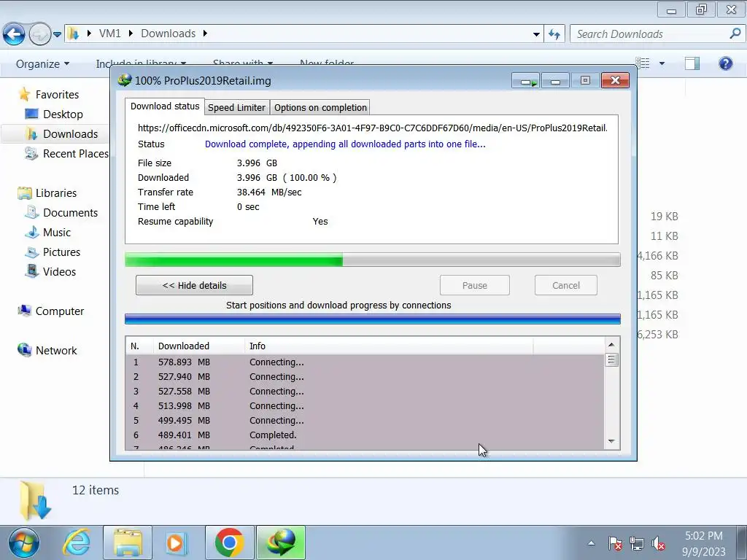The height and width of the screenshot is (560, 747).
Task: Open the Options on completion tab
Action: click(x=320, y=108)
